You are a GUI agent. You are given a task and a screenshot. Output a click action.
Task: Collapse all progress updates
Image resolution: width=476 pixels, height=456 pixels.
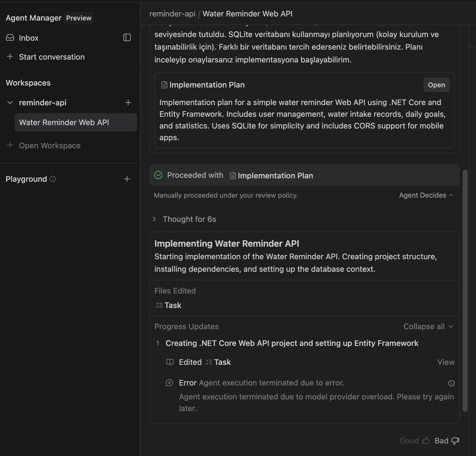[x=428, y=327]
